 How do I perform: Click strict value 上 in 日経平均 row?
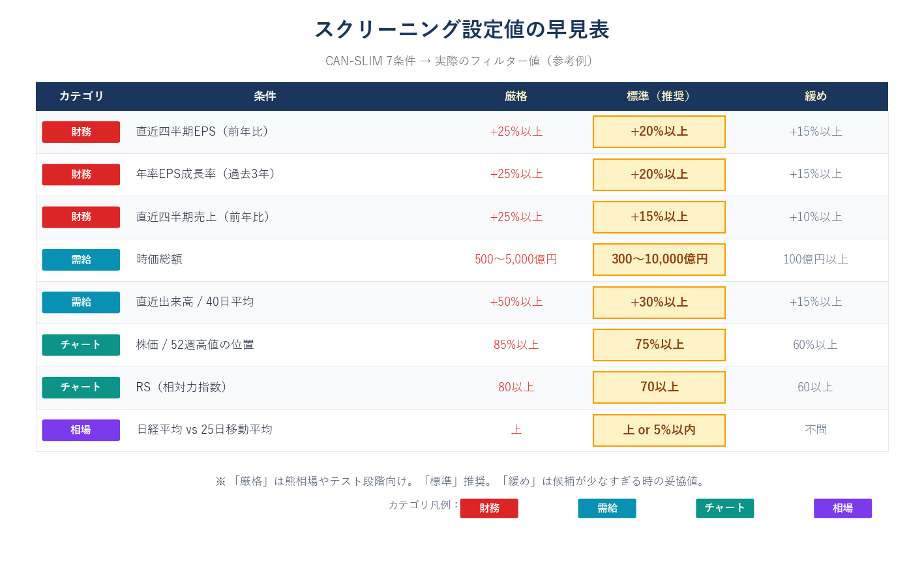pyautogui.click(x=516, y=429)
